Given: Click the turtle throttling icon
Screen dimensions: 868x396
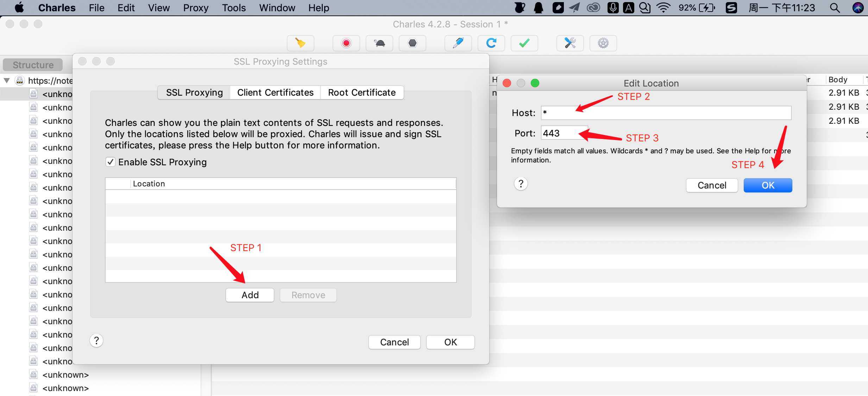Looking at the screenshot, I should tap(379, 43).
